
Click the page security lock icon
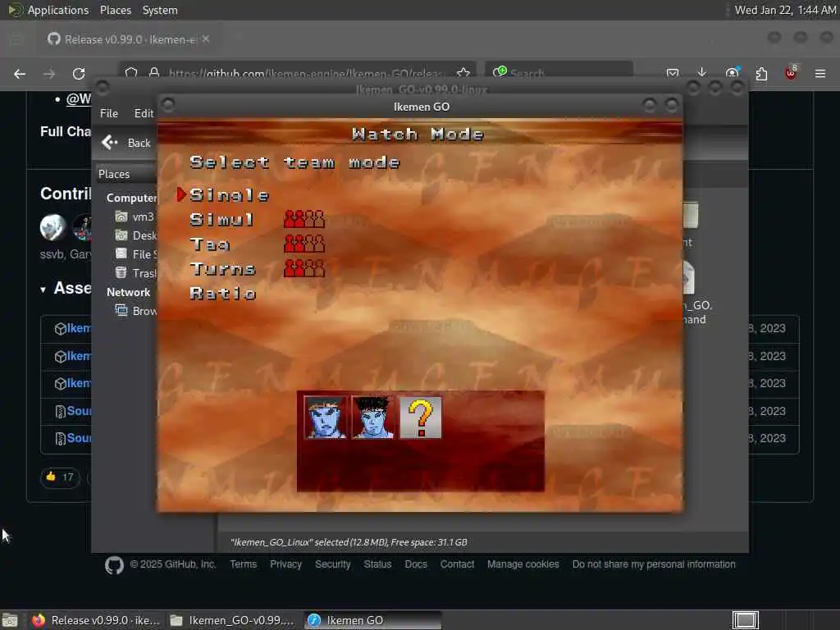coord(154,73)
